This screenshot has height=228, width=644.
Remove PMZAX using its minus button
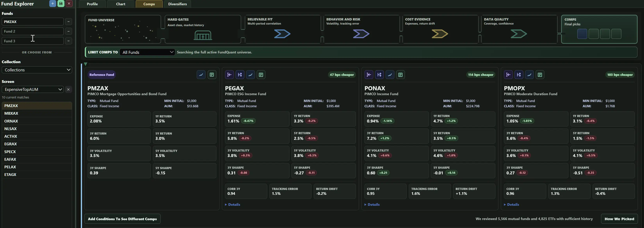click(69, 22)
